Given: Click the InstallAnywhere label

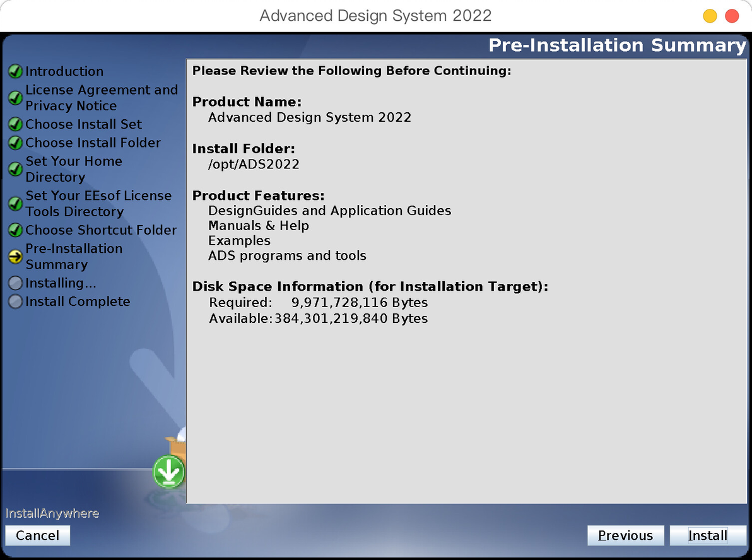Looking at the screenshot, I should [x=52, y=513].
